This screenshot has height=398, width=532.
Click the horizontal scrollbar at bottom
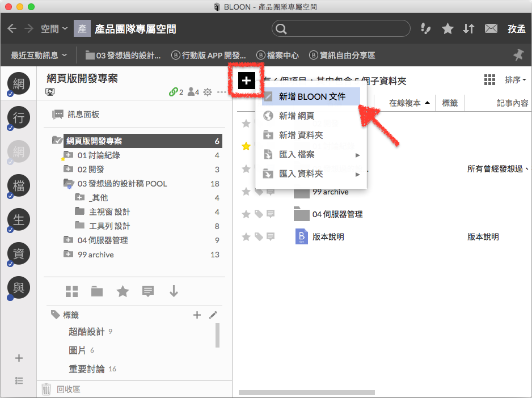307,392
